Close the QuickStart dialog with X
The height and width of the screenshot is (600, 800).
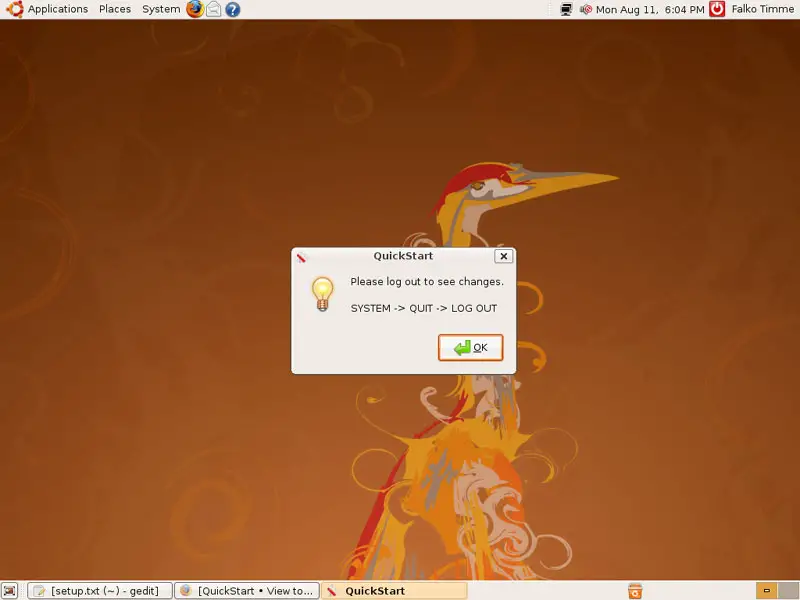(504, 256)
